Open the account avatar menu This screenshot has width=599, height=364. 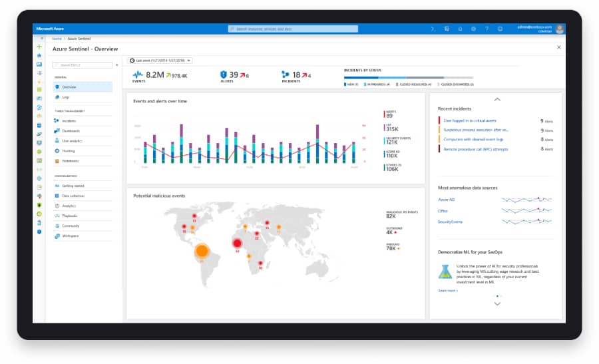(560, 29)
